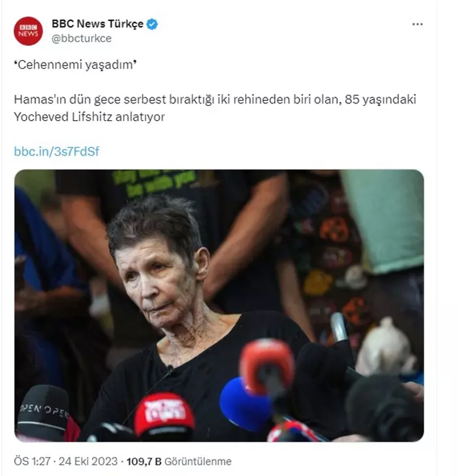The image size is (458, 476).
Task: Follow the bbc.in/3s7FdSf link
Action: tap(57, 151)
